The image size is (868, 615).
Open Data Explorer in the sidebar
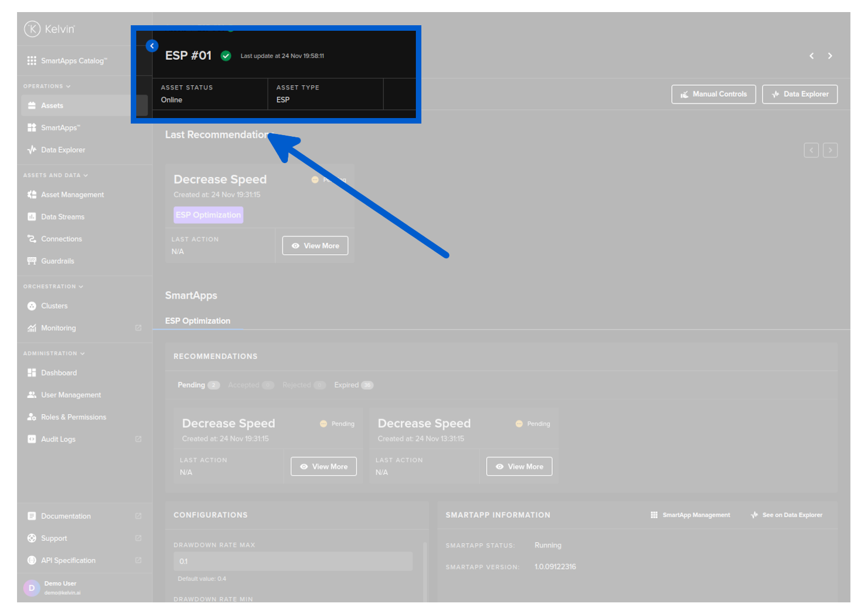[63, 150]
